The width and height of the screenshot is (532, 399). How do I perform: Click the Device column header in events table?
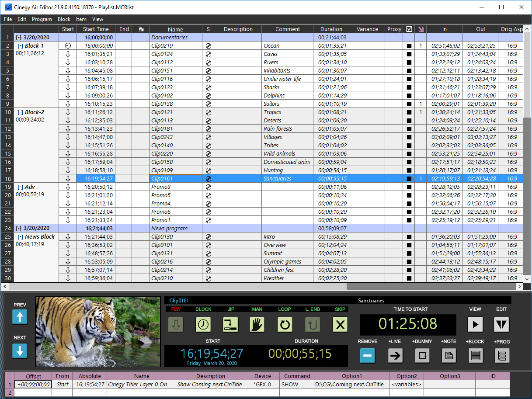[263, 376]
